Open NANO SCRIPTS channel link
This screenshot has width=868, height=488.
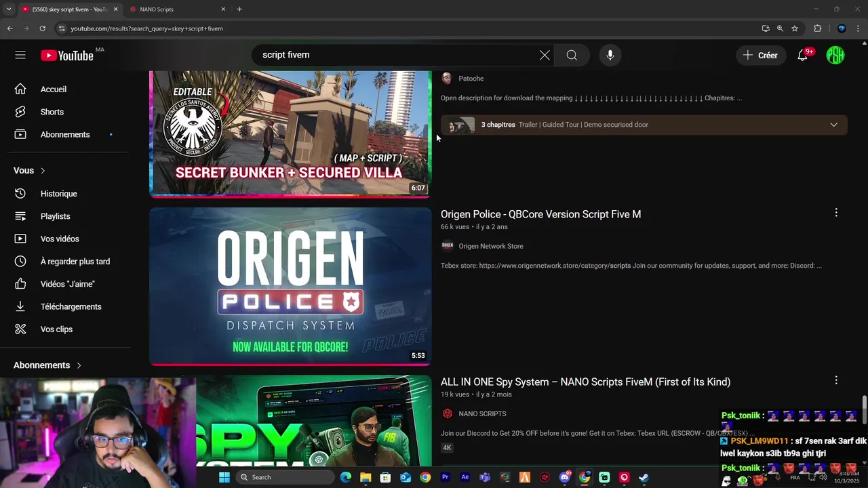(x=482, y=414)
